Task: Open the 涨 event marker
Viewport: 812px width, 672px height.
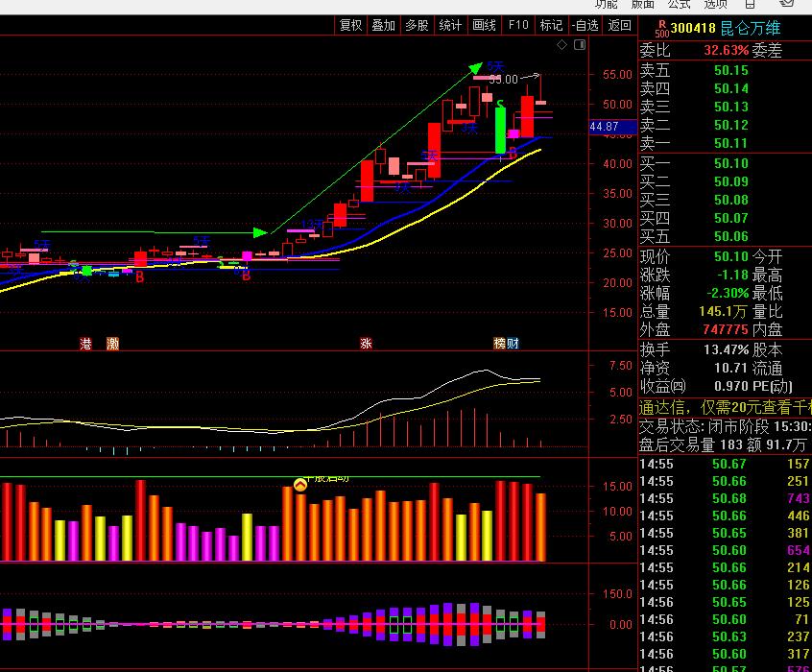Action: [366, 343]
